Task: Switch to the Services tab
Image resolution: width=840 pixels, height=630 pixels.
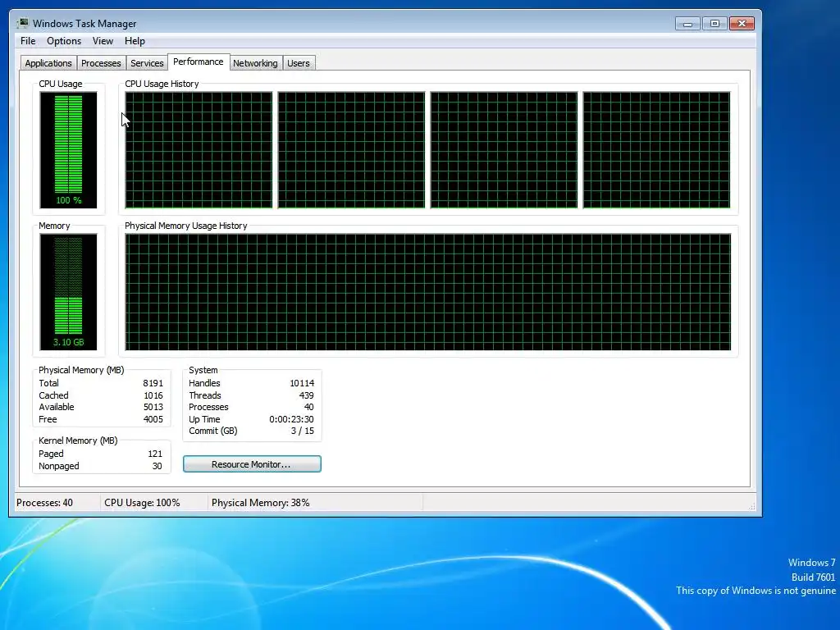Action: (x=147, y=63)
